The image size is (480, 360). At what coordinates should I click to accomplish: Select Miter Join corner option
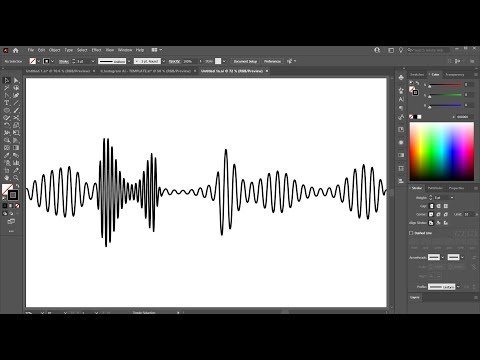[431, 214]
